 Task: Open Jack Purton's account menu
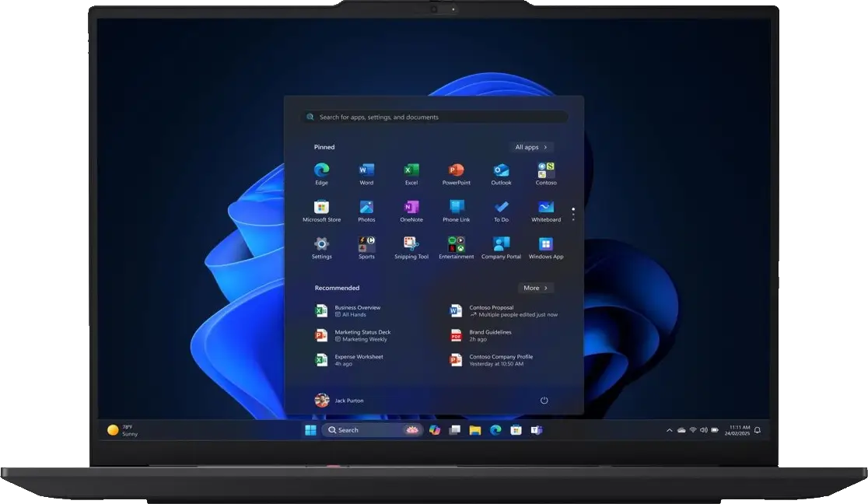coord(339,401)
